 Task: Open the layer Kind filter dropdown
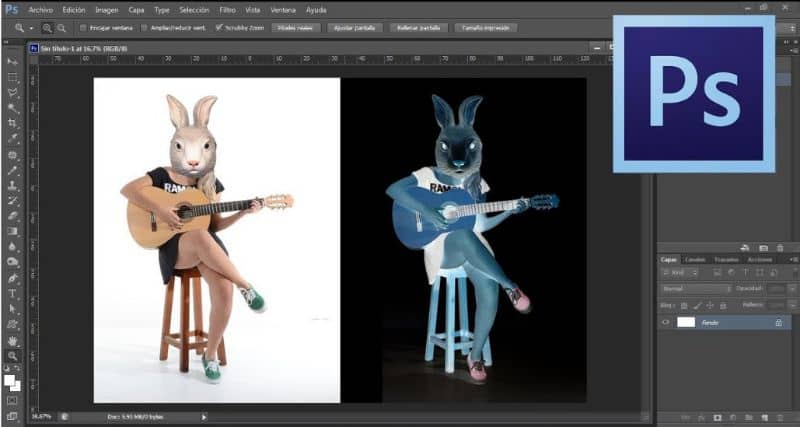click(x=681, y=272)
